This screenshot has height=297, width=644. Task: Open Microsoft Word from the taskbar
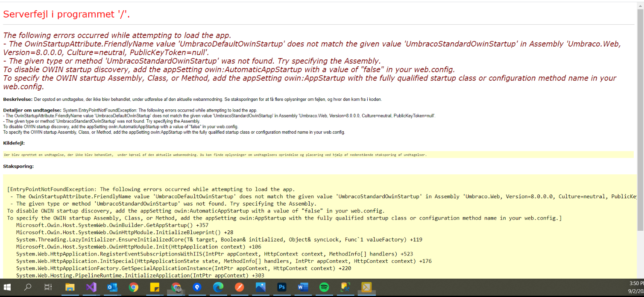[x=303, y=287]
